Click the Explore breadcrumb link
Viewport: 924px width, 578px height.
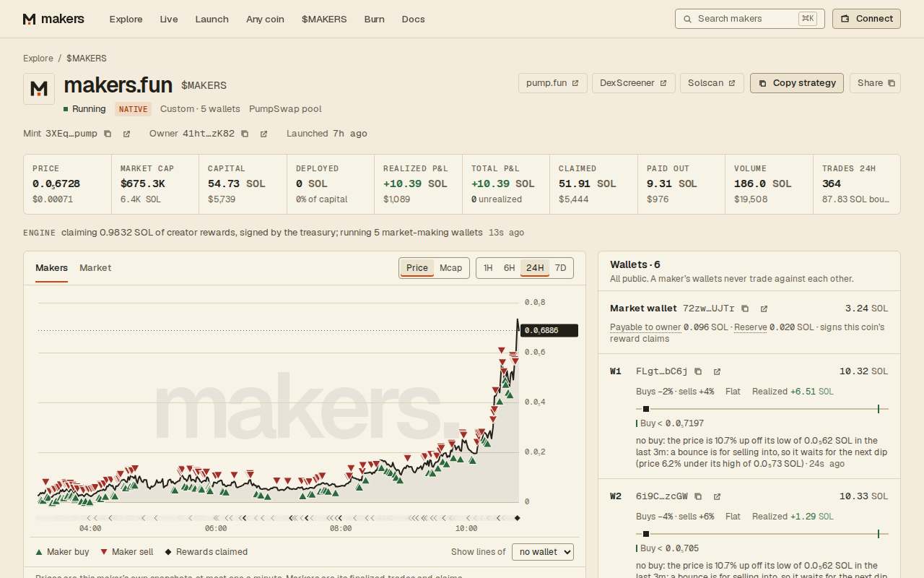[x=38, y=59]
